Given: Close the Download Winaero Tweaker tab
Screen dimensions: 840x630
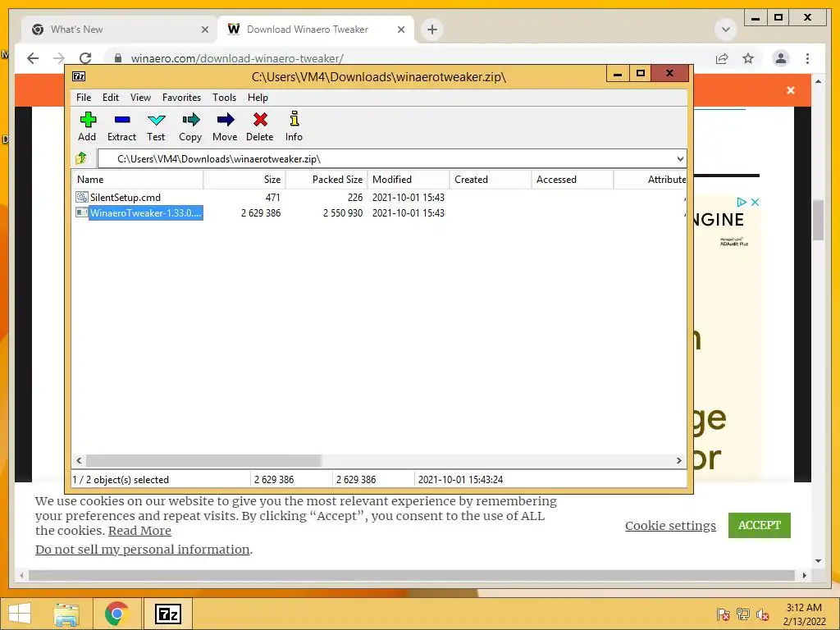Looking at the screenshot, I should click(x=400, y=30).
